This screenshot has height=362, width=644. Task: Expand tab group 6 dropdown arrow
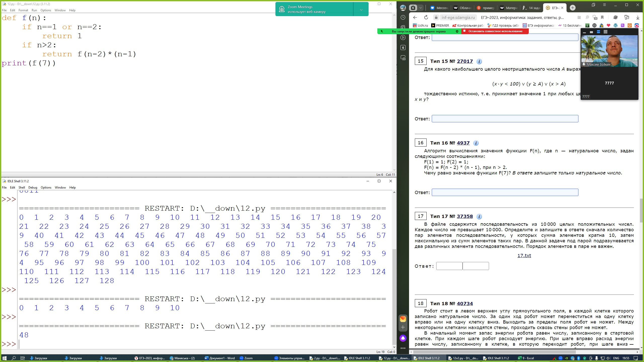click(x=420, y=8)
